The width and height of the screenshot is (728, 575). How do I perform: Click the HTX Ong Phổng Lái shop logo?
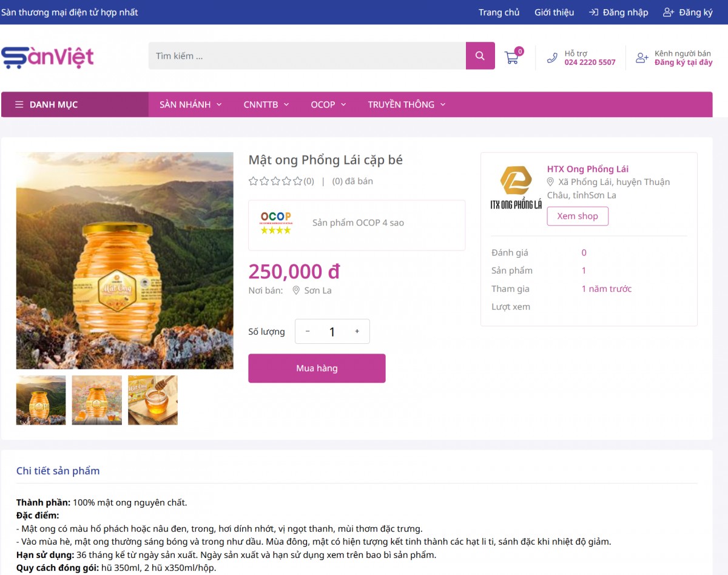coord(516,188)
